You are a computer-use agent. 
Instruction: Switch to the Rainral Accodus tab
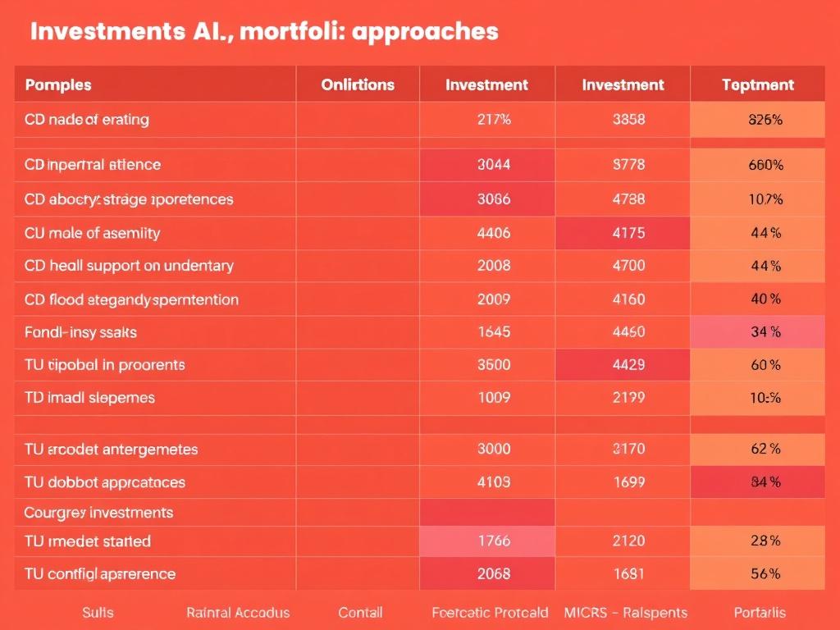click(238, 613)
